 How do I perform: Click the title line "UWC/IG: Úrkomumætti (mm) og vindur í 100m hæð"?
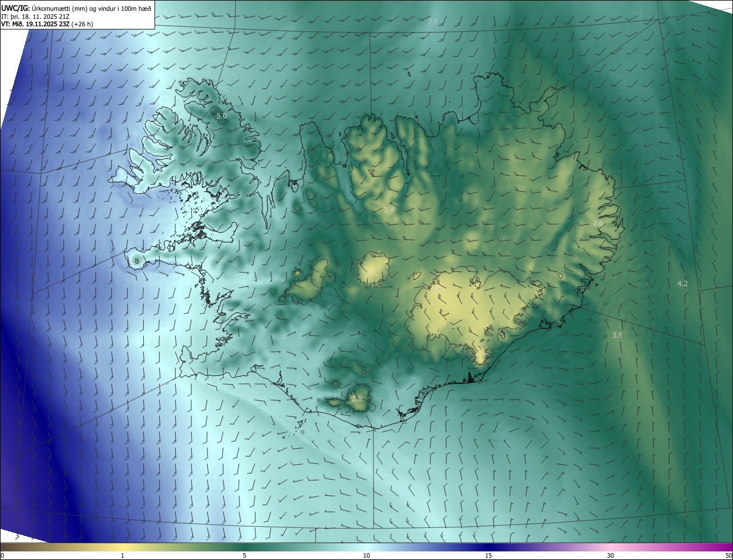point(76,8)
